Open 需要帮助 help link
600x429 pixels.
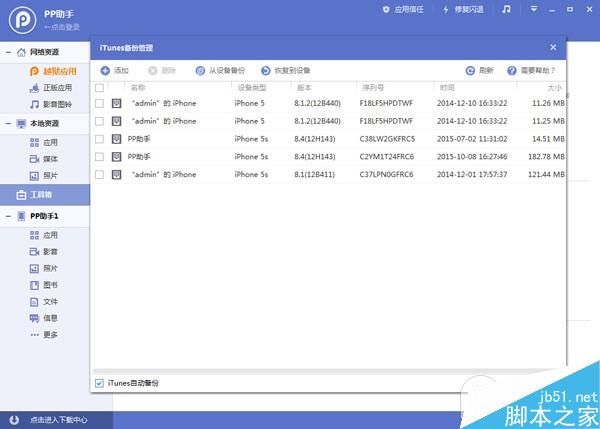click(x=531, y=70)
